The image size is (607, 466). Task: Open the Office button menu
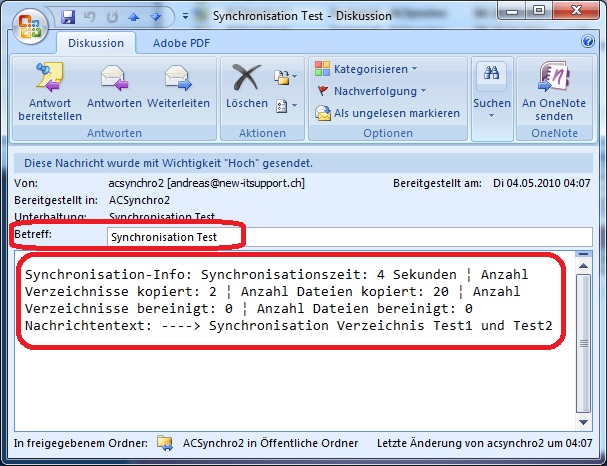(31, 26)
